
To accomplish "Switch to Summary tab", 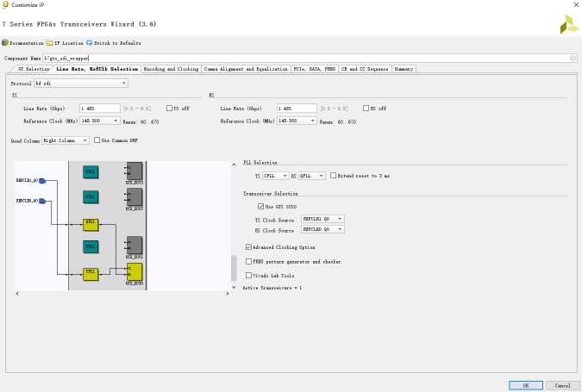I will [x=404, y=69].
